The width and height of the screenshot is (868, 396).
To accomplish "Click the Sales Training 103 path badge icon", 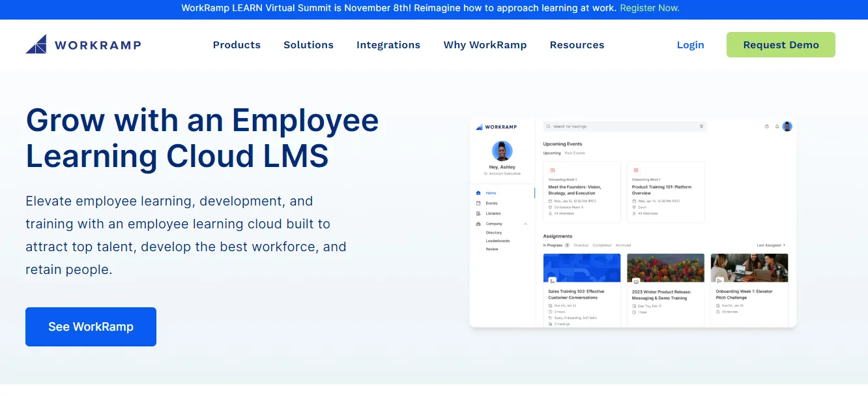I will (553, 281).
